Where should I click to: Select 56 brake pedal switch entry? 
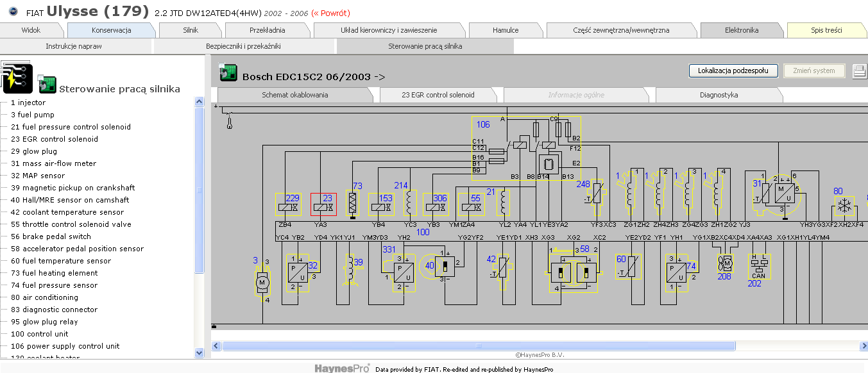51,236
